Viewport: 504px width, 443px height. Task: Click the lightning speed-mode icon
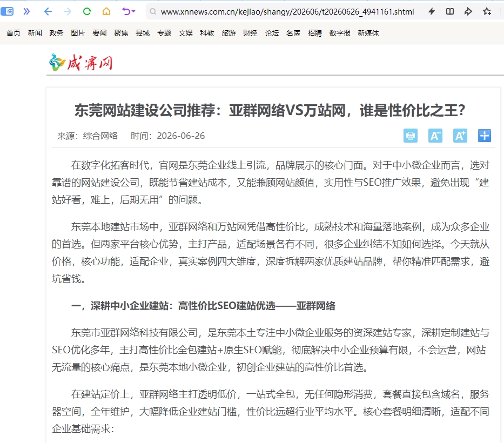pos(432,11)
